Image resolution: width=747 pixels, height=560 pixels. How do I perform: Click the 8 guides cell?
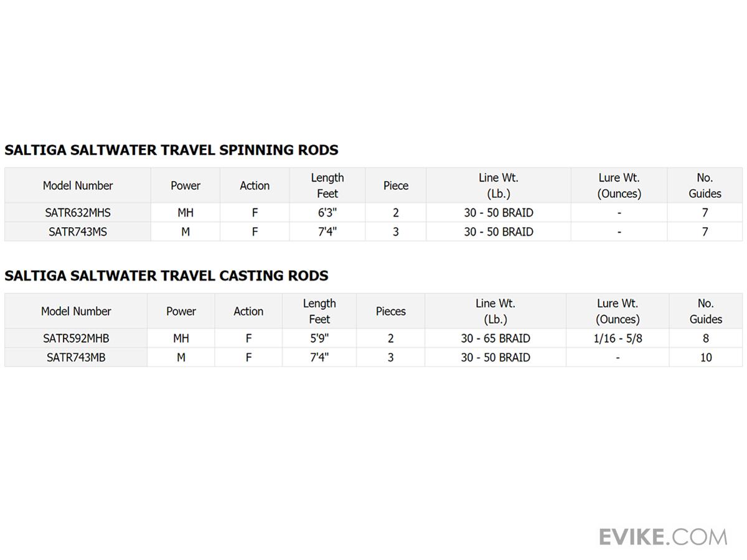point(706,338)
